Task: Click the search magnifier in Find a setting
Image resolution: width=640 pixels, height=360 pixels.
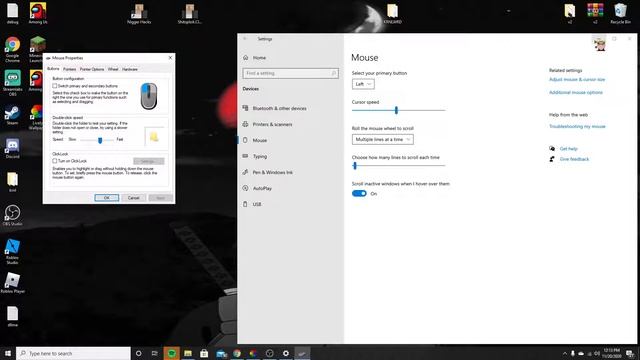Action: [333, 73]
